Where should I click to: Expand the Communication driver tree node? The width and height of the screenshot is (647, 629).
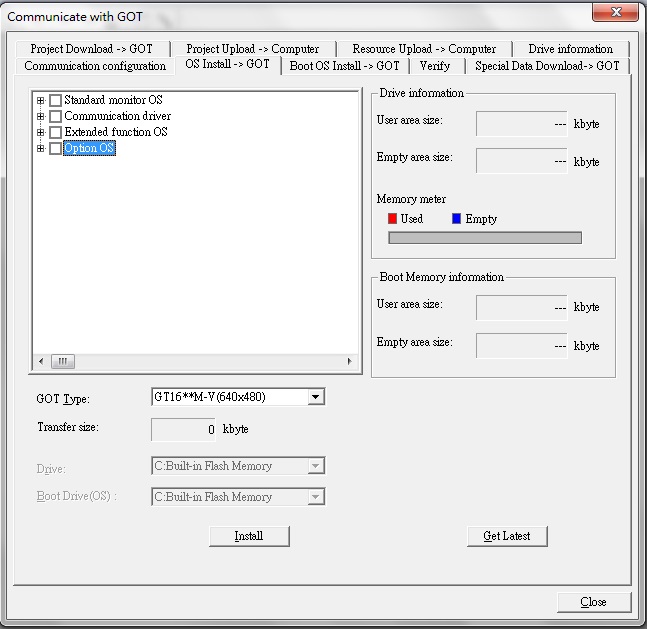41,117
